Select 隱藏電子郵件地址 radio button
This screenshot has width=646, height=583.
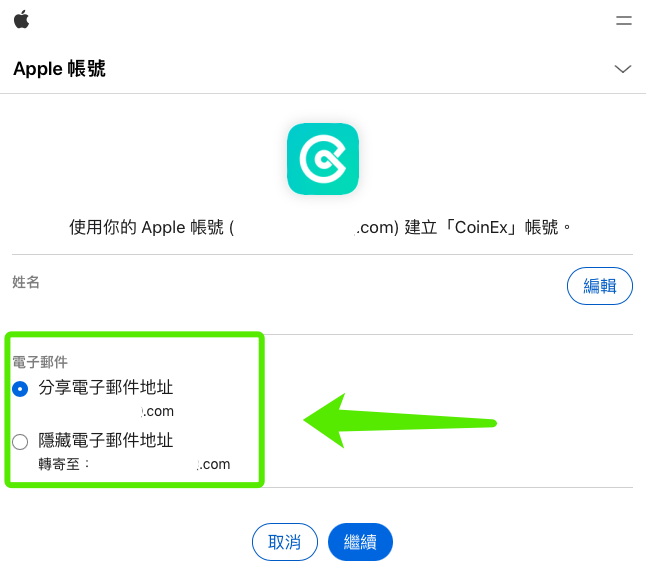click(20, 442)
